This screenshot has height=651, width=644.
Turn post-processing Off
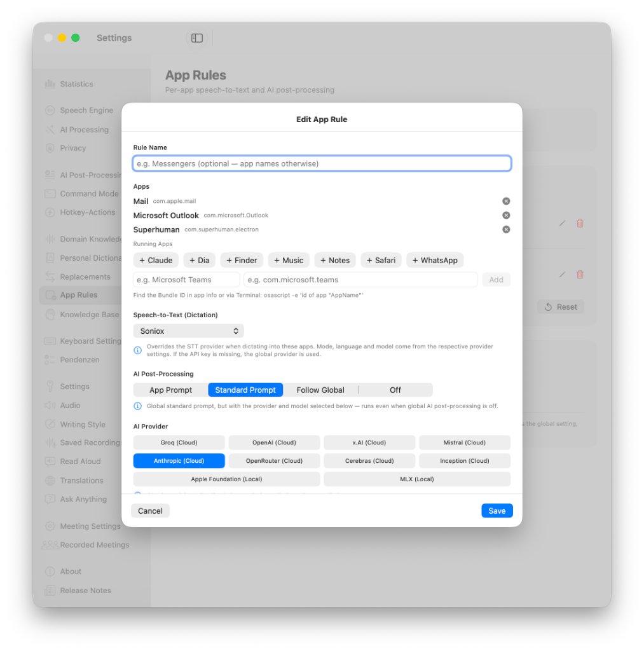[395, 390]
